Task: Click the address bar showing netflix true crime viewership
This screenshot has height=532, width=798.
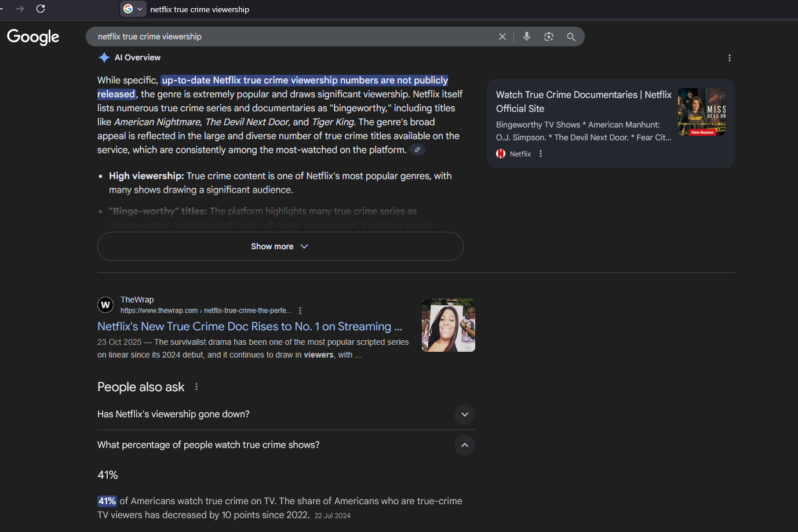Action: [199, 9]
